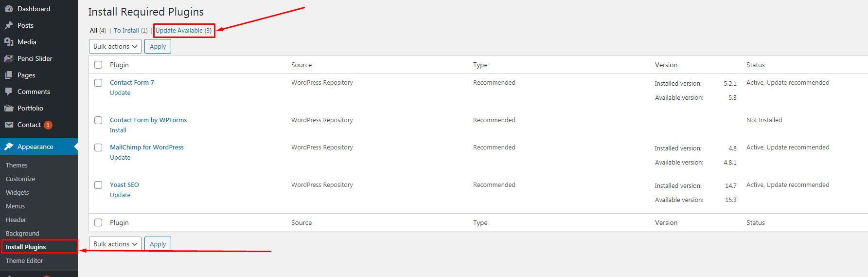This screenshot has height=277, width=868.
Task: Click the Posts pushpin icon
Action: (x=9, y=25)
